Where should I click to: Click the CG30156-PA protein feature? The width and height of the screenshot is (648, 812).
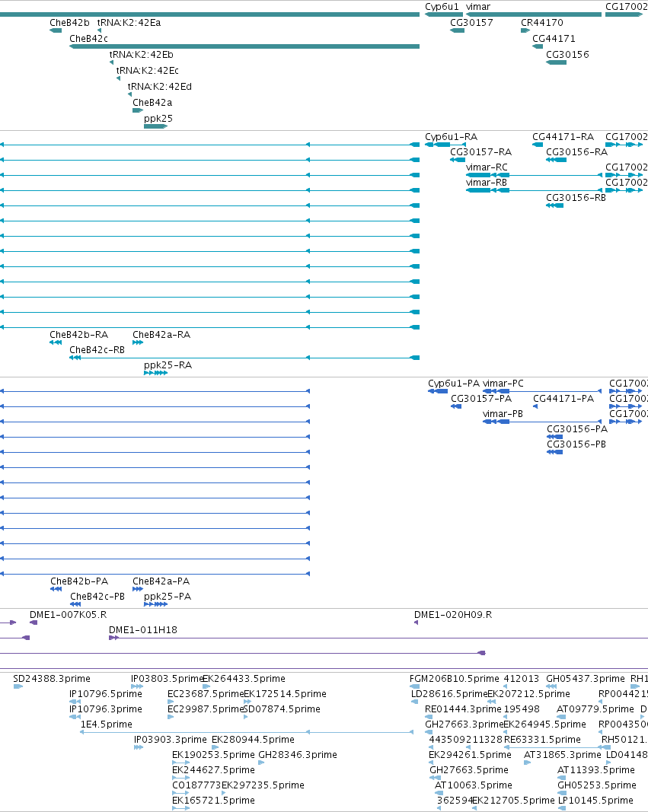(555, 437)
